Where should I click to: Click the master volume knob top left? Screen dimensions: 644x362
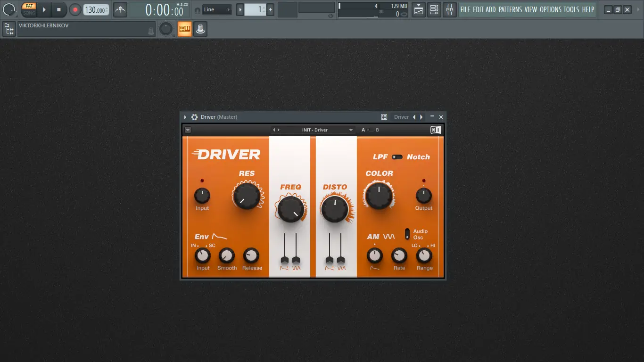9,9
